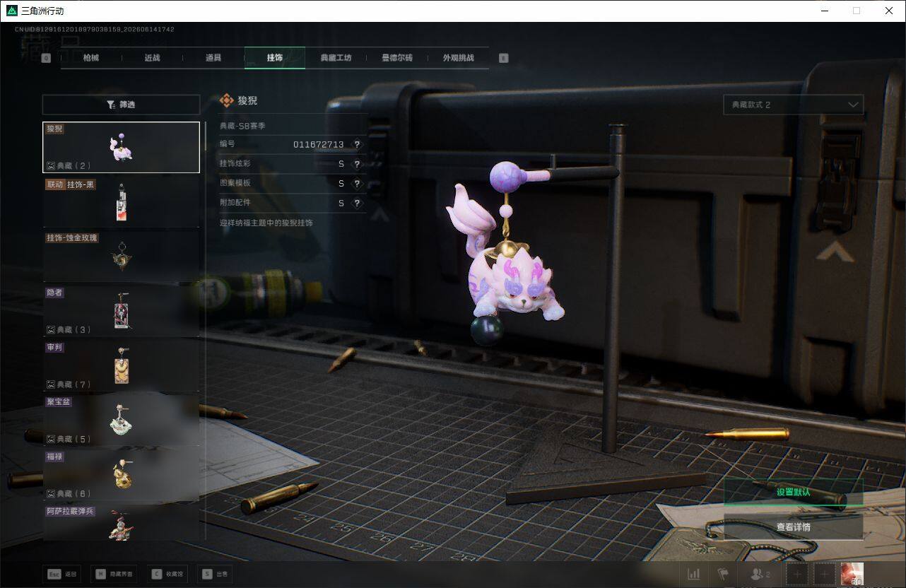Open the player avatar profile
This screenshot has height=588, width=906.
(852, 574)
